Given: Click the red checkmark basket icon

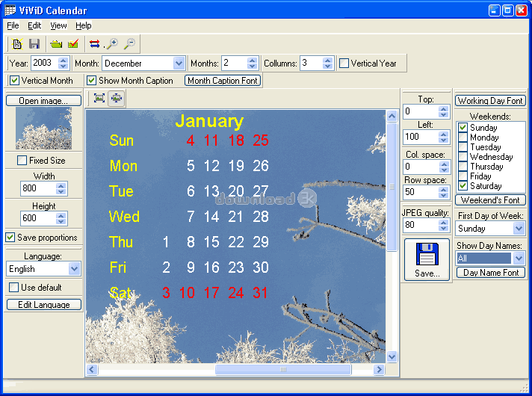Looking at the screenshot, I should pyautogui.click(x=73, y=44).
